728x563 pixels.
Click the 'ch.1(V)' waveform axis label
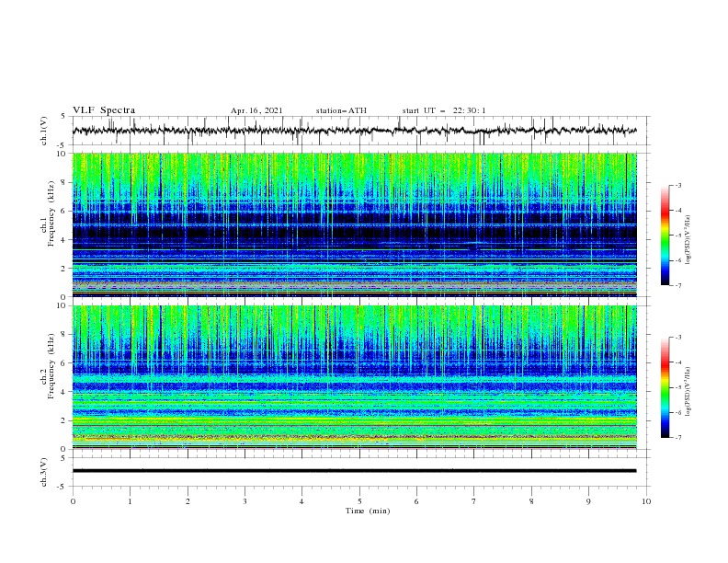[44, 131]
